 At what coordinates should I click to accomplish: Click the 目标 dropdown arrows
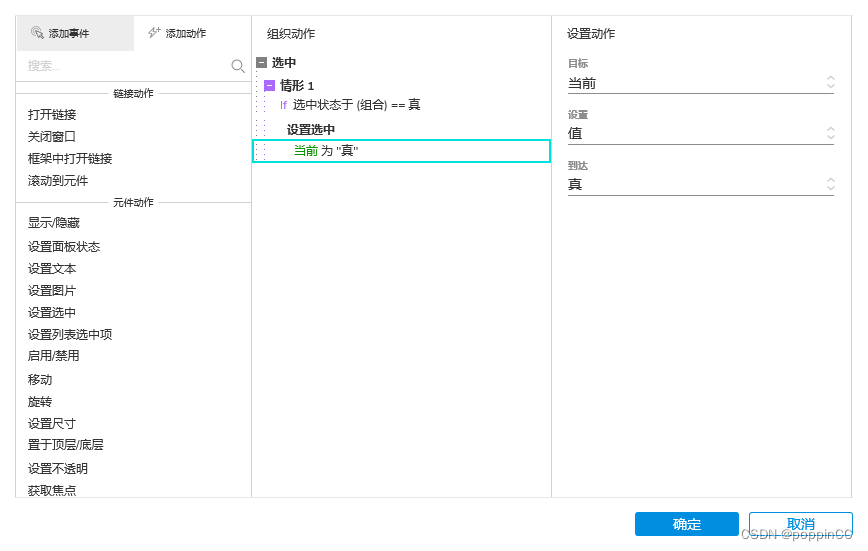pyautogui.click(x=830, y=83)
